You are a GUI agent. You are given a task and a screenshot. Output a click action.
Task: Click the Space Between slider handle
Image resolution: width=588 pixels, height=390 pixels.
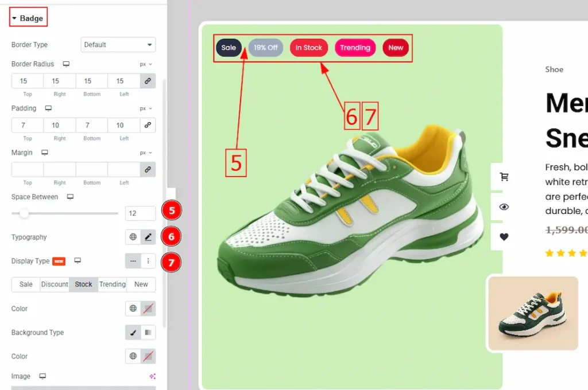click(24, 213)
